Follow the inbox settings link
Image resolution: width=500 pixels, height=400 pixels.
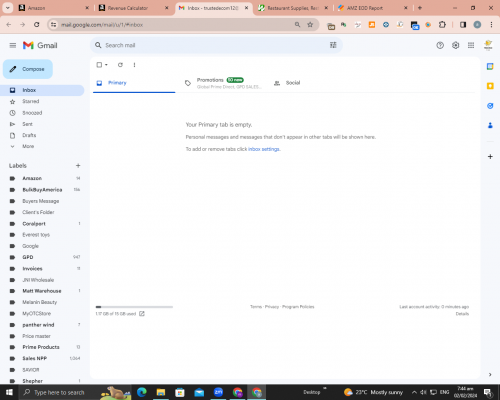(x=264, y=149)
